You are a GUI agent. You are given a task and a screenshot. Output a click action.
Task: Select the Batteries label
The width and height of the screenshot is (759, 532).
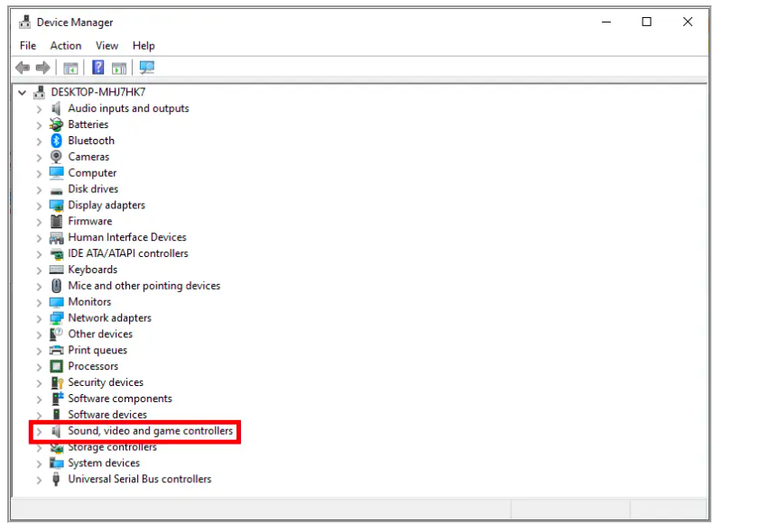click(x=88, y=124)
